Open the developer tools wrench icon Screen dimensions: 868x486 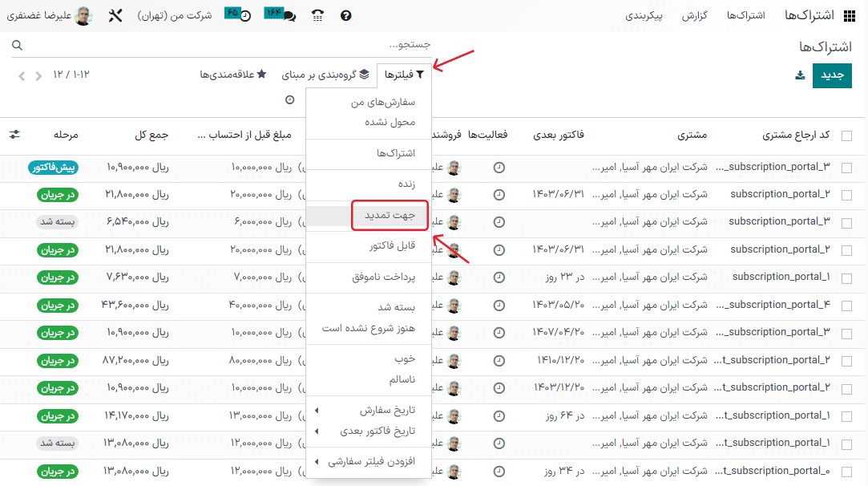[x=115, y=14]
